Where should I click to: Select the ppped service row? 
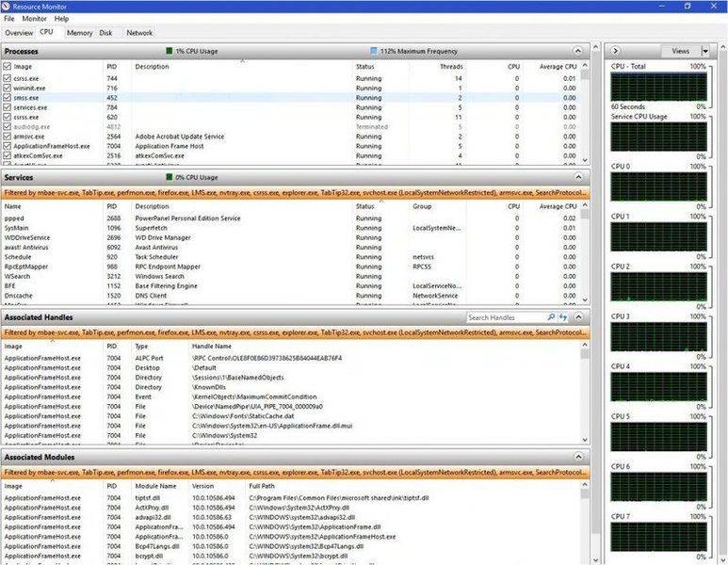291,218
